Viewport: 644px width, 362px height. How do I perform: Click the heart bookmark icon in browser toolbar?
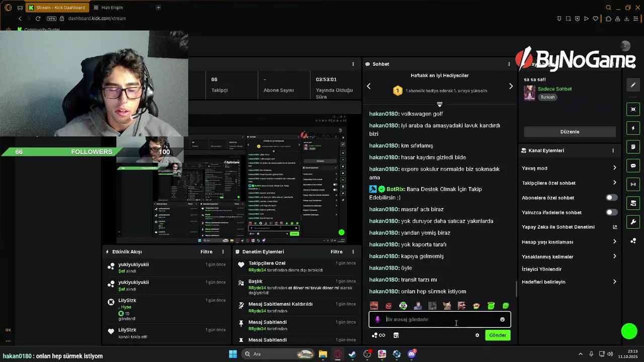[596, 19]
